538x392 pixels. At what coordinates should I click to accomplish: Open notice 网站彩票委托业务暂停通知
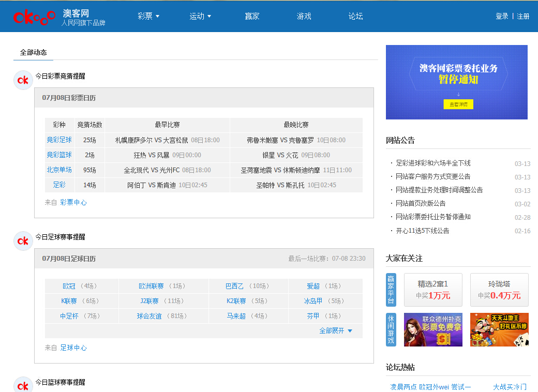(433, 217)
